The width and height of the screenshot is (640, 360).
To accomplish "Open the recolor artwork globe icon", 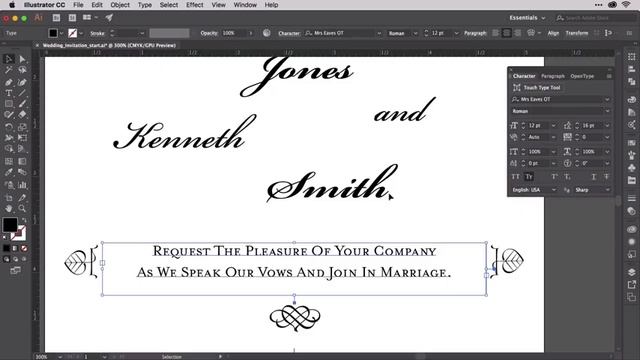I will pyautogui.click(x=267, y=33).
